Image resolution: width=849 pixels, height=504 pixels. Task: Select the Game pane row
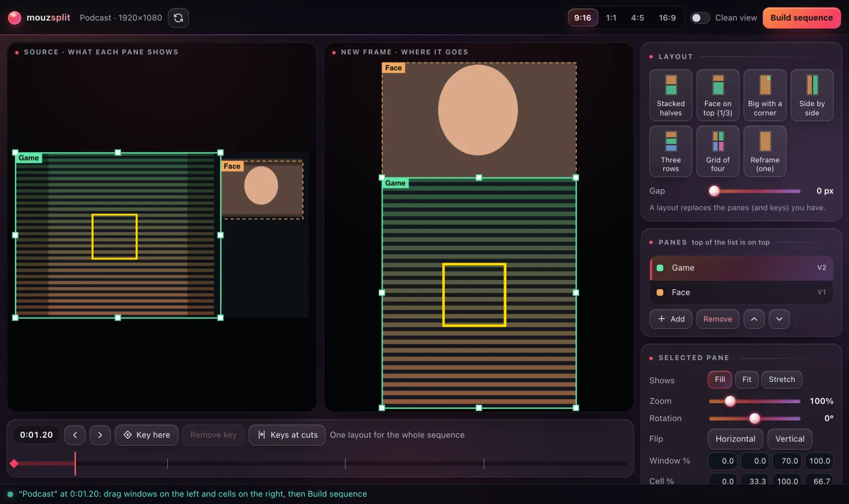[x=741, y=268]
